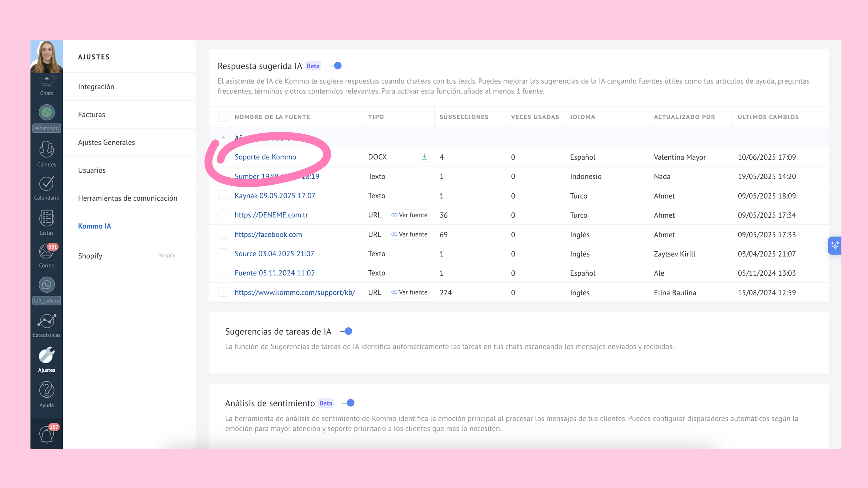The image size is (868, 488).
Task: Click the ÚLTIMOS CAMBIOS column header
Action: pos(768,117)
